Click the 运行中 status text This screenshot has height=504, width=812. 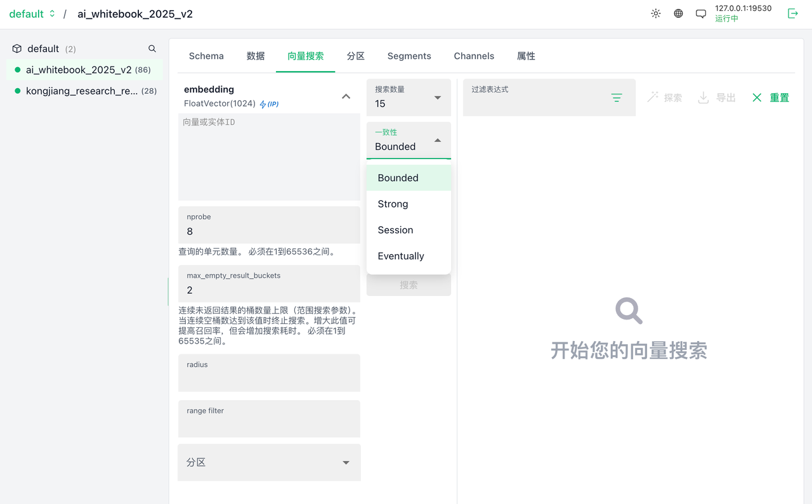point(726,19)
